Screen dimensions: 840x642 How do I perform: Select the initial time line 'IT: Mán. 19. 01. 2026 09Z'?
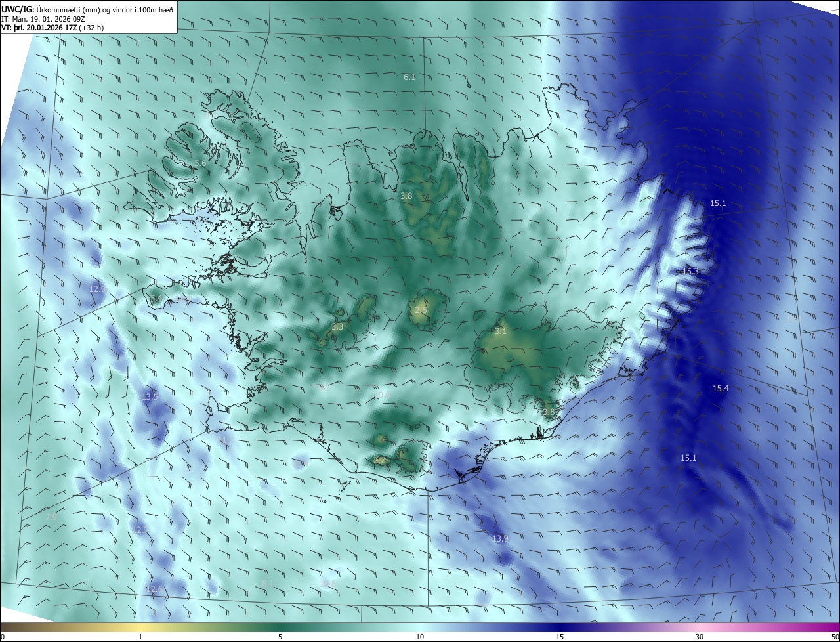43,19
